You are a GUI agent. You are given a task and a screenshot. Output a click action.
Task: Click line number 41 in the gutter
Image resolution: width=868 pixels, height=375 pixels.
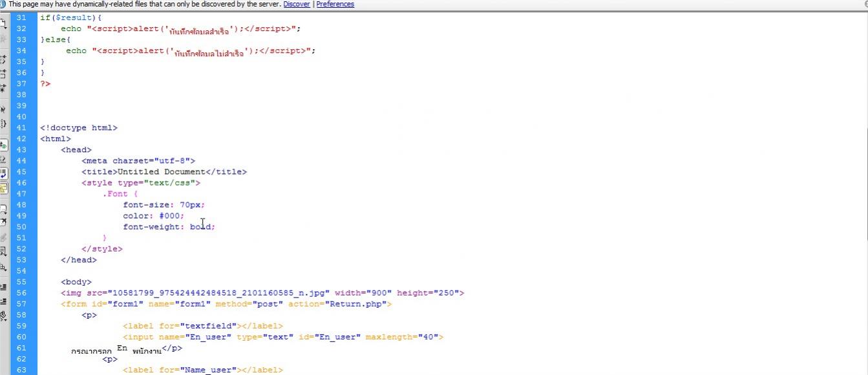pos(21,127)
